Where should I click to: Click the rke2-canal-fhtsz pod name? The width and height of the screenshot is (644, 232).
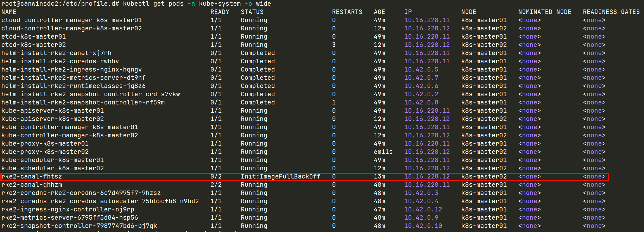[32, 177]
